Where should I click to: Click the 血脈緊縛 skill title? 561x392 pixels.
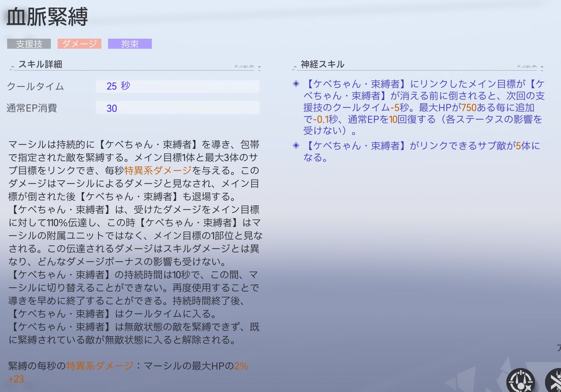pos(47,17)
